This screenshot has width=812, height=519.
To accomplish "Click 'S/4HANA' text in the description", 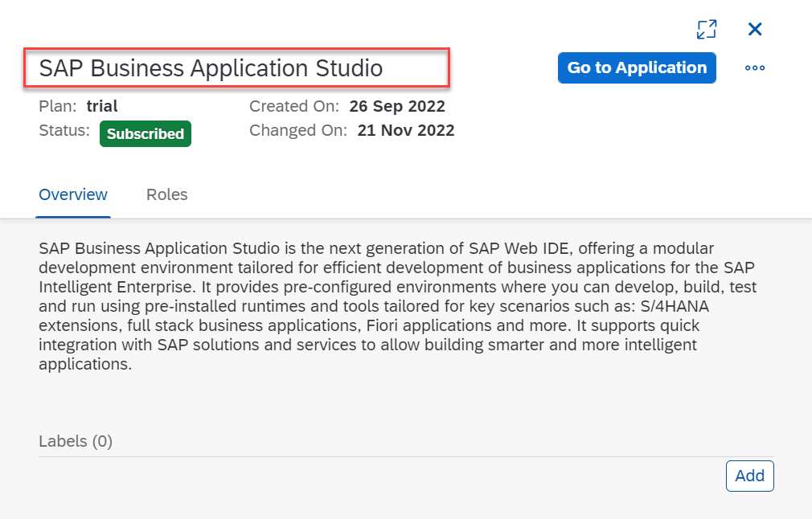I will tap(669, 306).
